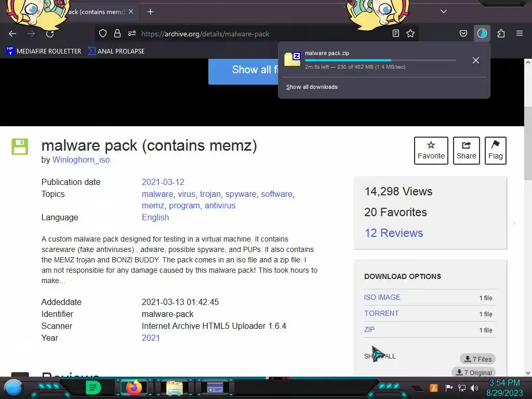Screen dimensions: 532x399
Task: Open the Firefox hamburger menu
Action: click(x=520, y=34)
